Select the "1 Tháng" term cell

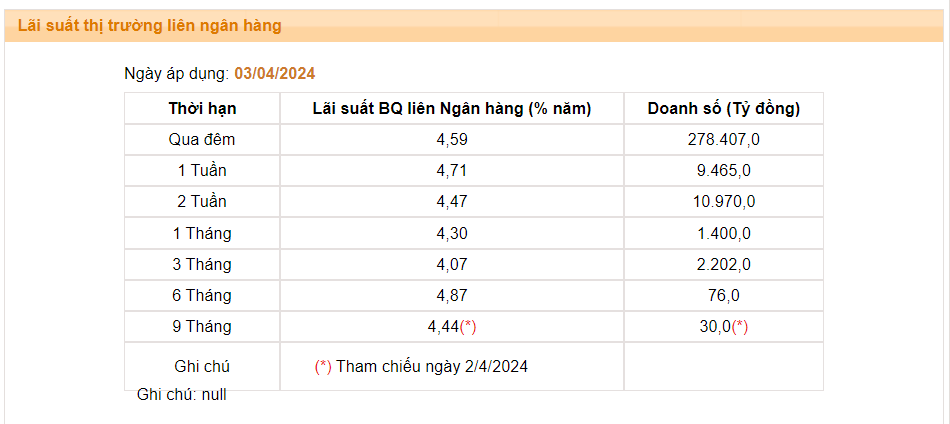(x=202, y=233)
